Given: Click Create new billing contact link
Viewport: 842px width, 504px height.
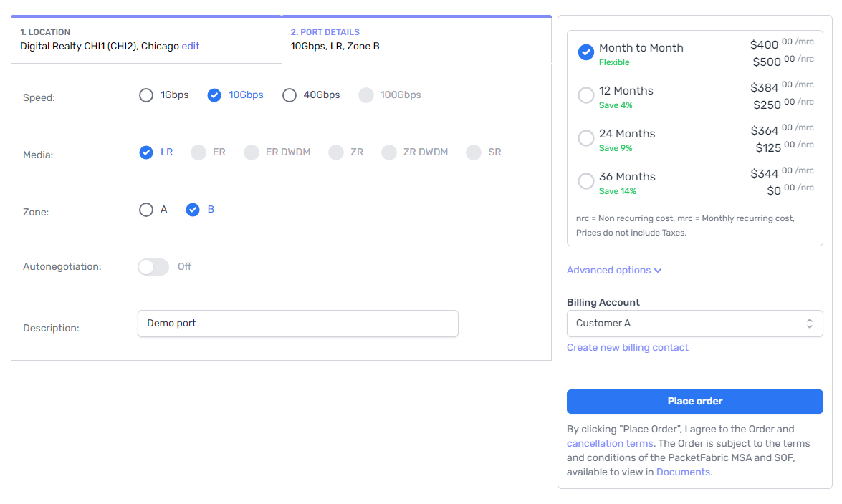Looking at the screenshot, I should pos(627,348).
